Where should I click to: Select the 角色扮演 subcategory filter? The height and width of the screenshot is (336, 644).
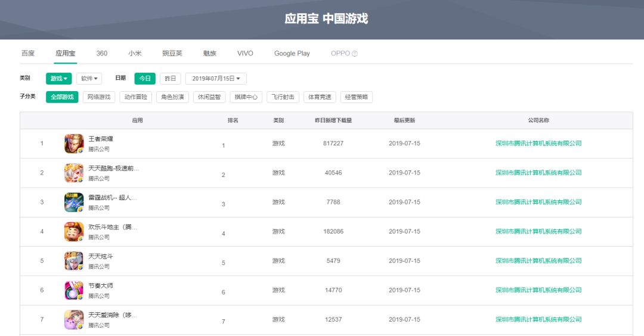point(172,97)
